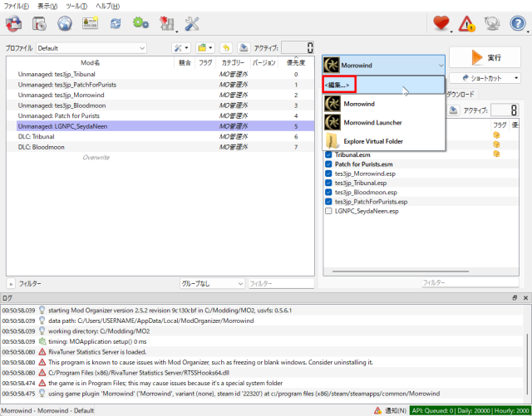This screenshot has width=532, height=416.
Task: Open Settings wrench and screwdriver icon
Action: tap(192, 24)
